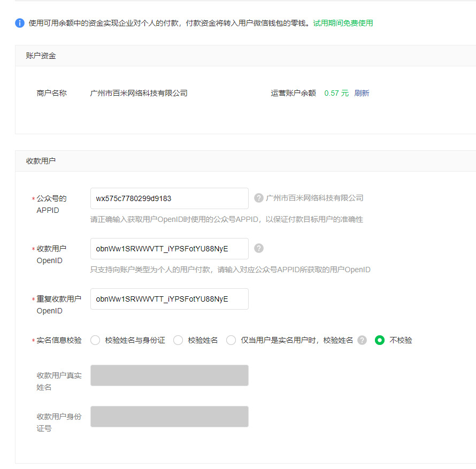Image resolution: width=476 pixels, height=469 pixels.
Task: Click the disabled 收款用户身份证号 field
Action: [170, 417]
